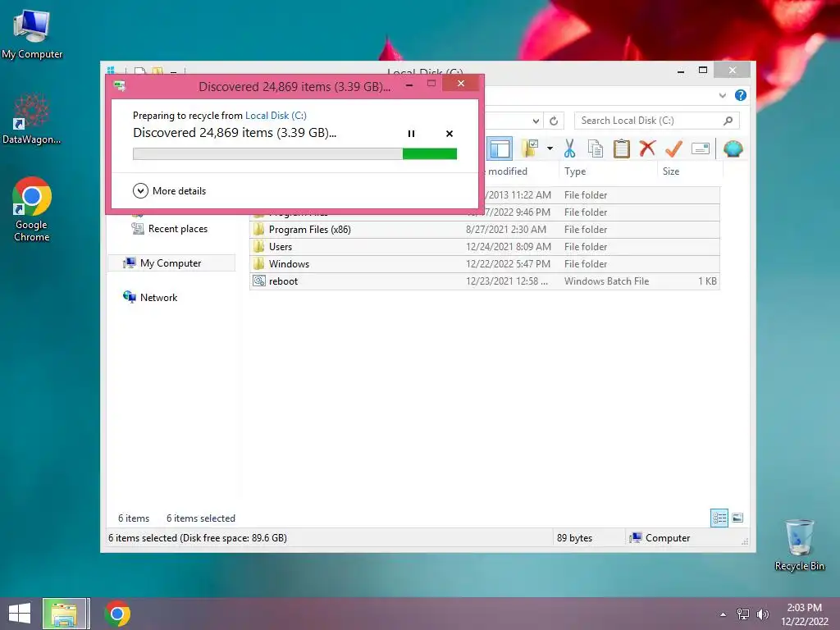
Task: Click the blue Help question mark icon
Action: (741, 95)
